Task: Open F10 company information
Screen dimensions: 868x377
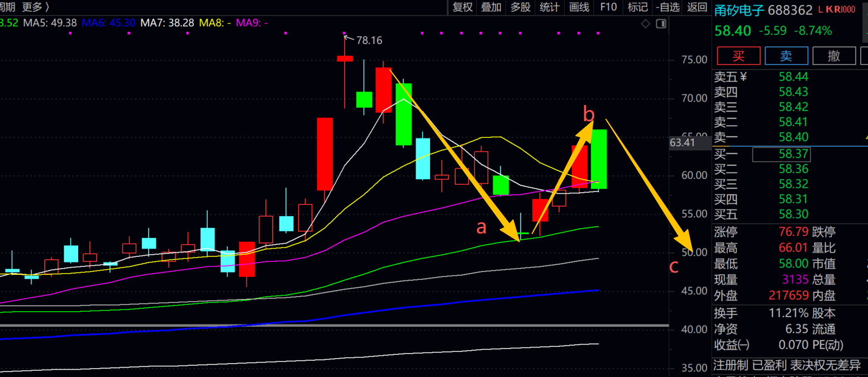Action: click(608, 7)
